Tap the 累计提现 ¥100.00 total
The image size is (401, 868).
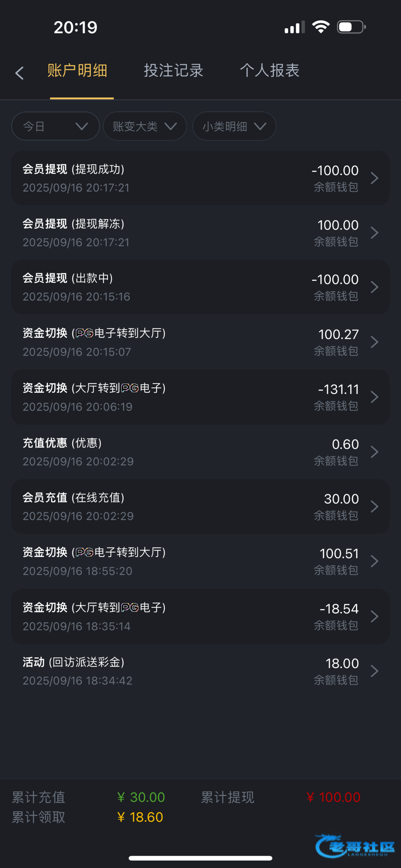pos(333,797)
